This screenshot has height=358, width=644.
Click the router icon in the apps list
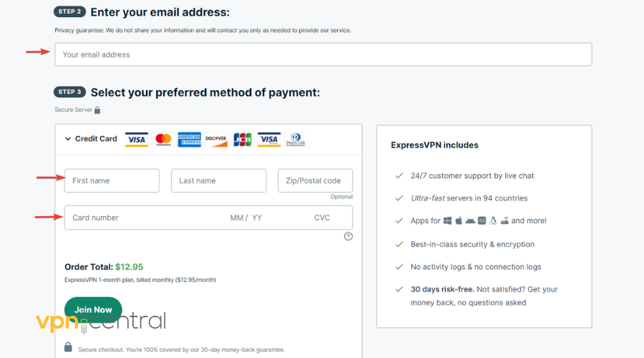(504, 221)
